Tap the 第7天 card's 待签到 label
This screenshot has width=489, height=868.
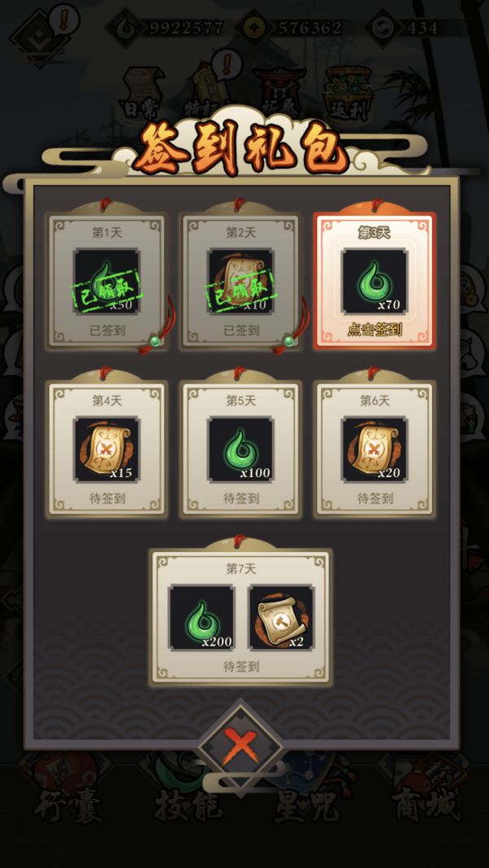pyautogui.click(x=240, y=667)
